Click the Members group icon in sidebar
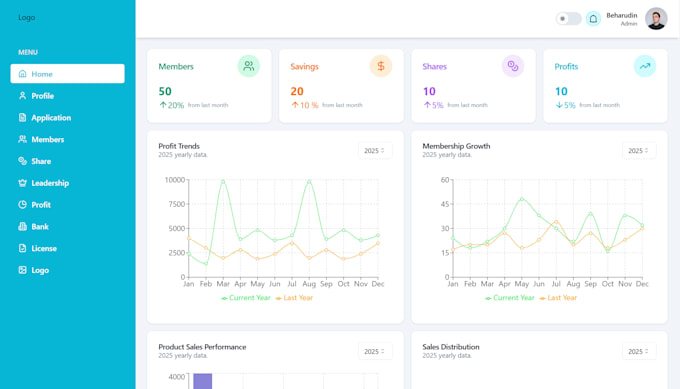Screen dimensions: 680x389 [x=23, y=139]
